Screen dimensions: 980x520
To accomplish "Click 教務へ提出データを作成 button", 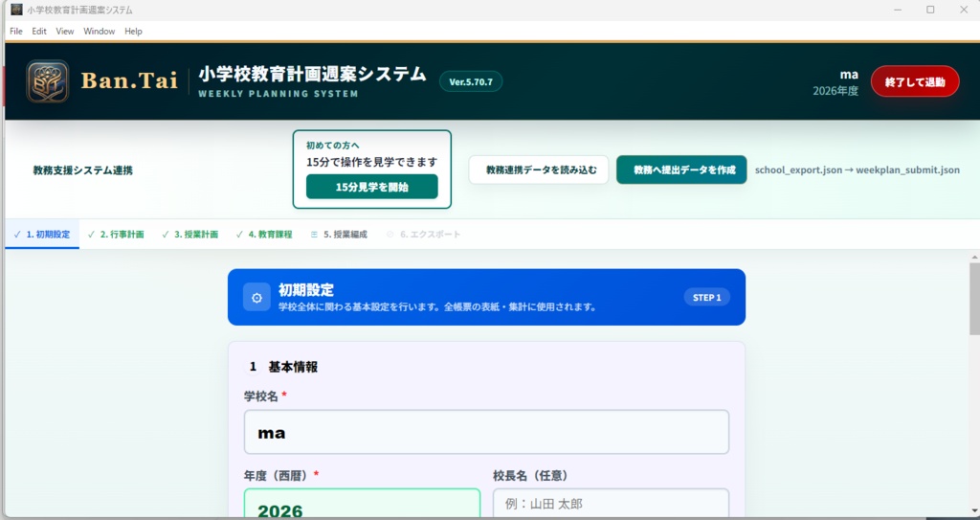I will pyautogui.click(x=681, y=170).
